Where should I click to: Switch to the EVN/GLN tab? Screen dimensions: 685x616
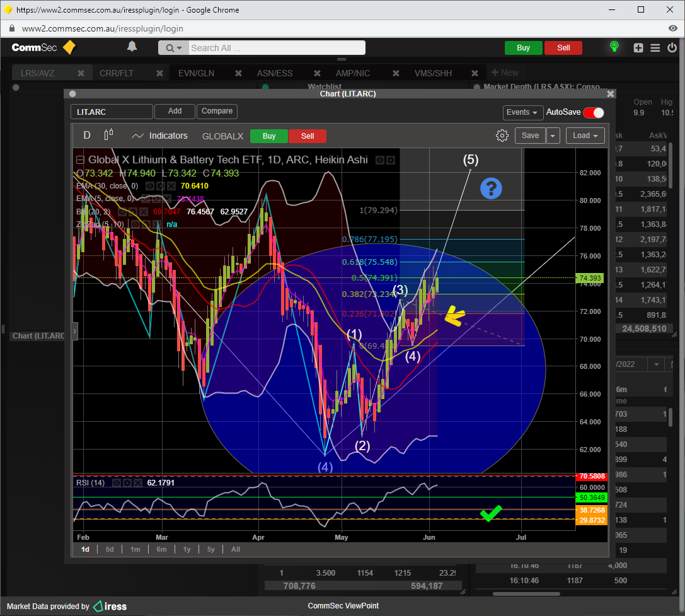coord(196,73)
